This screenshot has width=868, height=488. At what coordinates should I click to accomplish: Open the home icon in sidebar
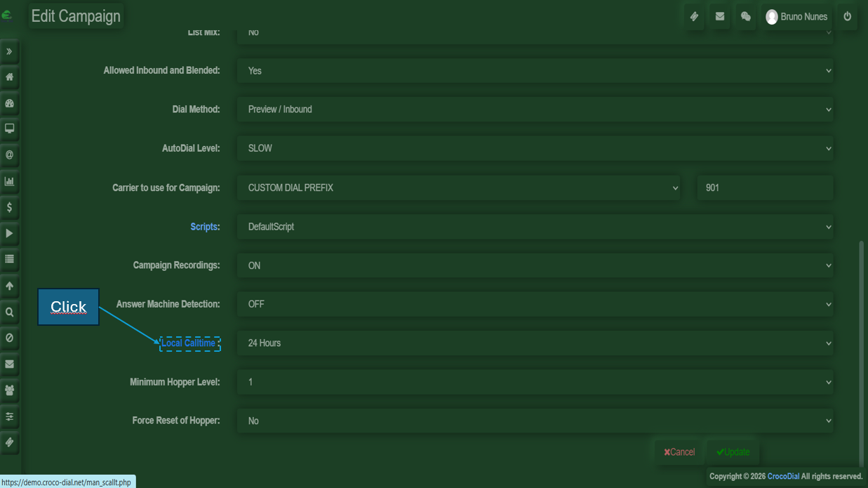10,77
